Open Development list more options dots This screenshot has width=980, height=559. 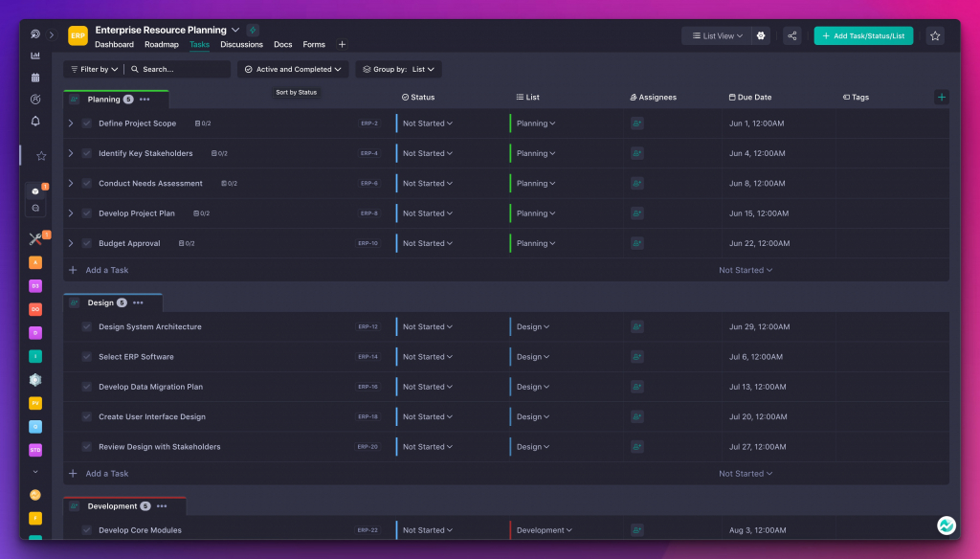162,505
